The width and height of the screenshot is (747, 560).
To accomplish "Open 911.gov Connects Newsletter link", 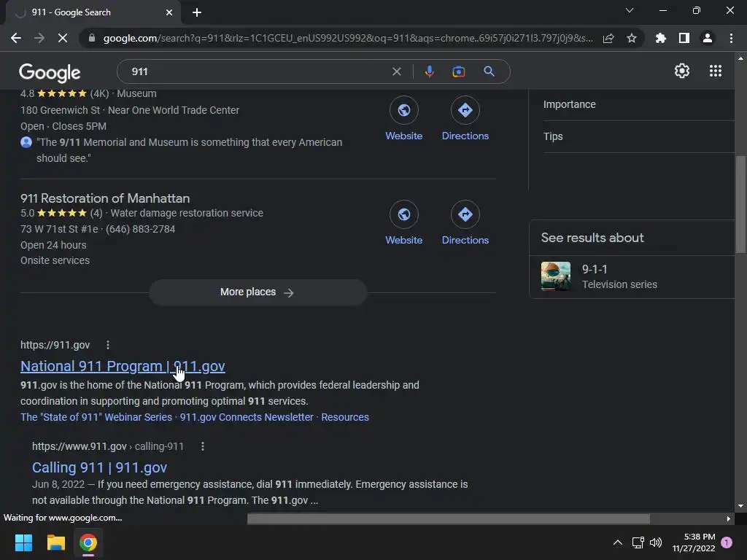I will pyautogui.click(x=247, y=417).
